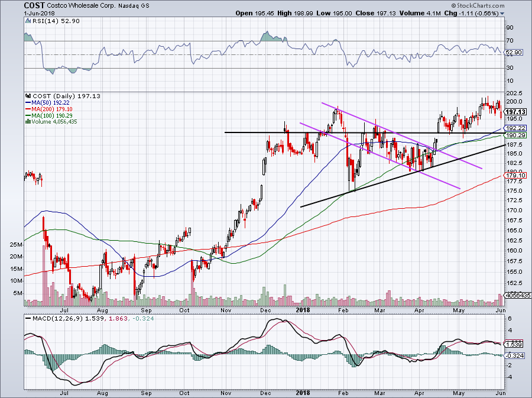Click the 152.5 price axis label
Screen dimensions: 532x398
514,283
